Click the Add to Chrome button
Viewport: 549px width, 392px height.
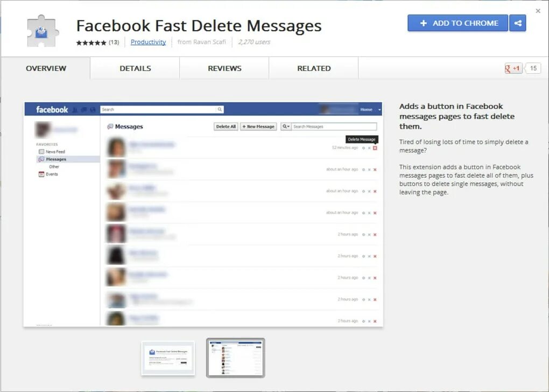[x=457, y=23]
